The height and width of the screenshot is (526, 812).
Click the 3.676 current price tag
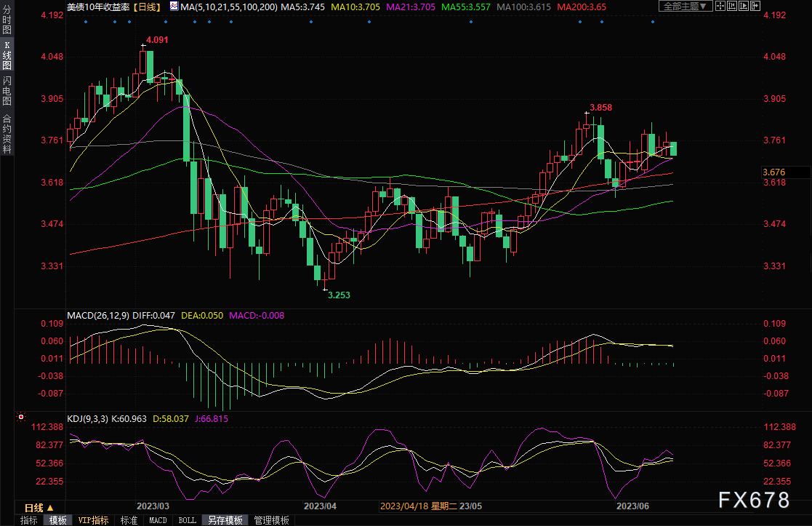pos(774,172)
